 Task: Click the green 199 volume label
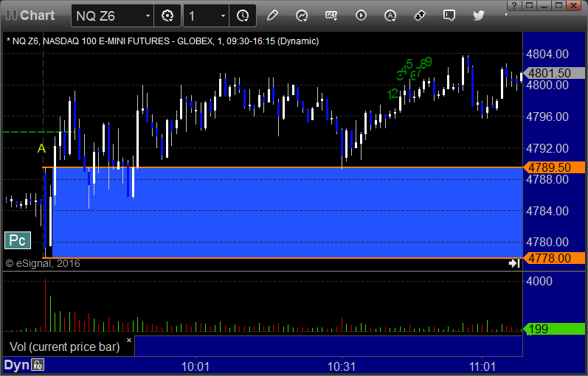pos(554,329)
